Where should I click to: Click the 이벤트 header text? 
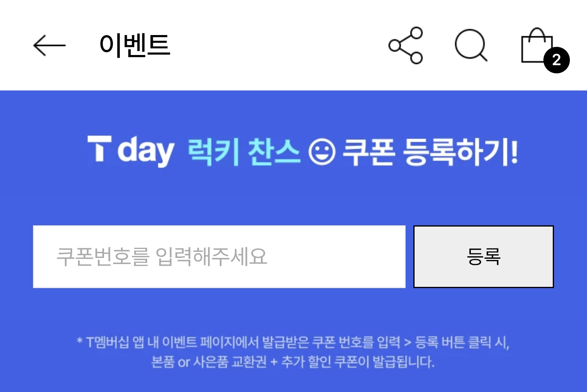click(x=135, y=45)
